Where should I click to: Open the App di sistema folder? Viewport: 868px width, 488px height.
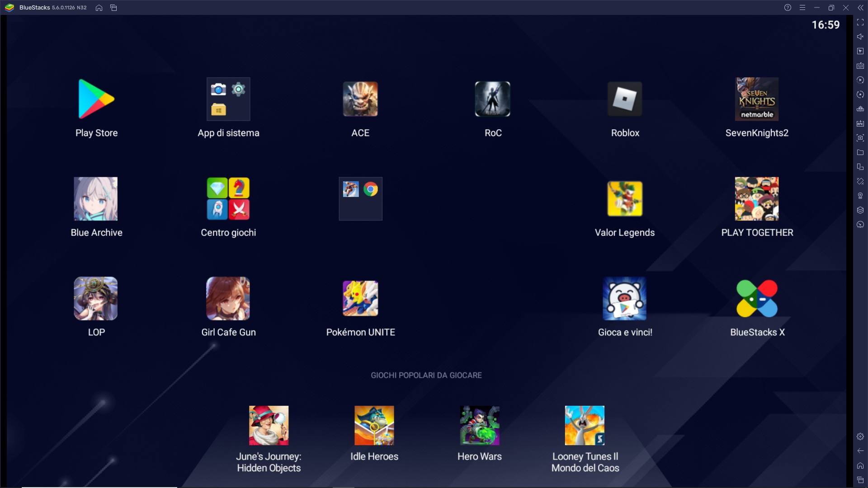click(228, 99)
